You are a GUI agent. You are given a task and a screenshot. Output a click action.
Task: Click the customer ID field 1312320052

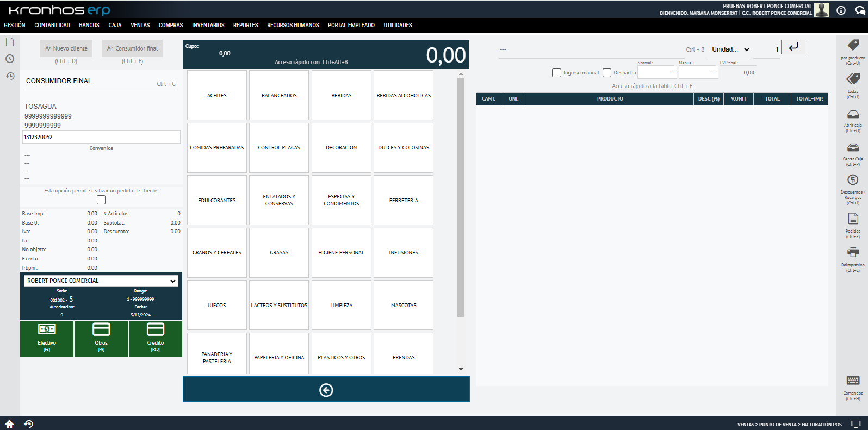(101, 137)
